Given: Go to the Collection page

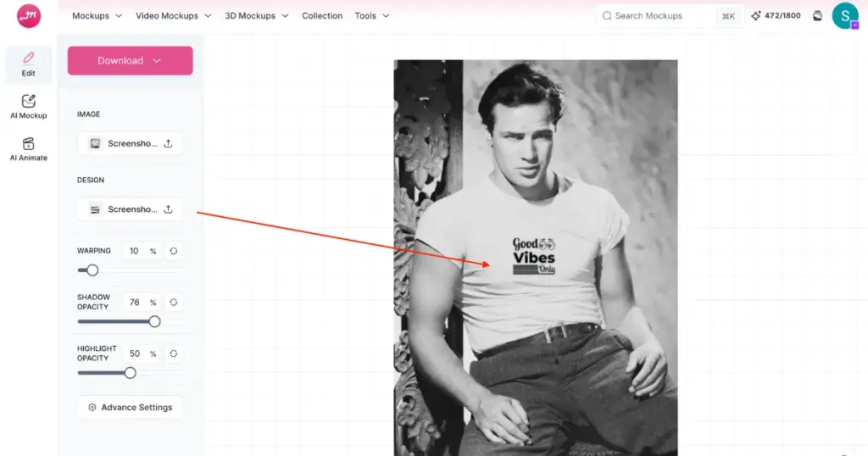Looking at the screenshot, I should coord(321,15).
